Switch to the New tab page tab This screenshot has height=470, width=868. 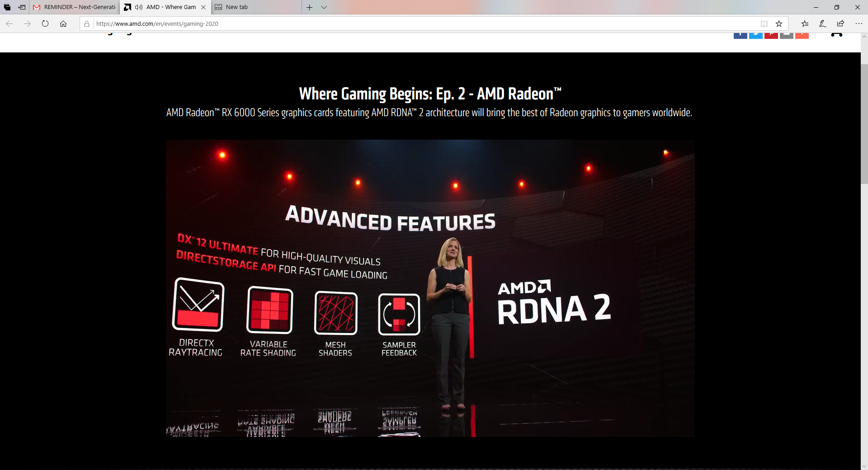[x=256, y=7]
